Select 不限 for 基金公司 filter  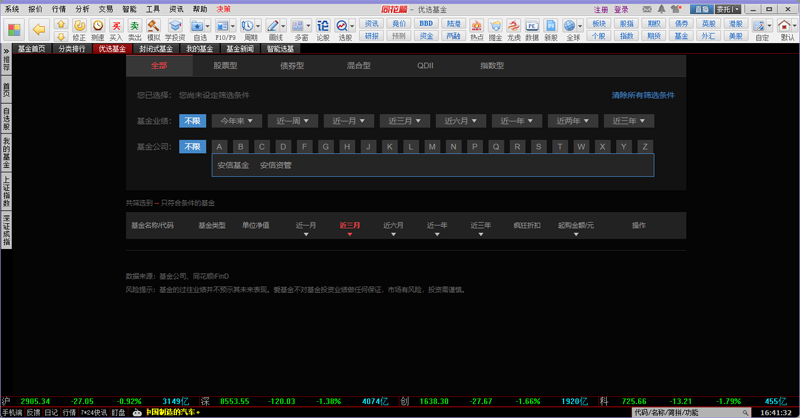click(193, 147)
